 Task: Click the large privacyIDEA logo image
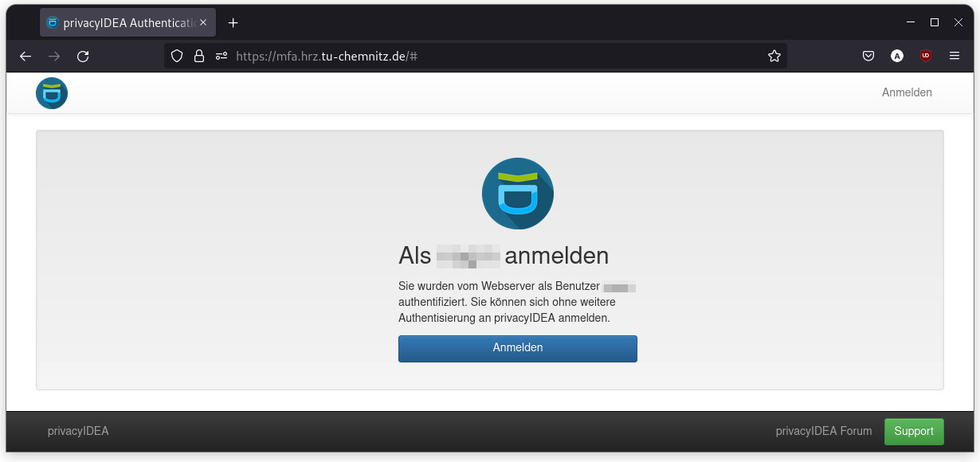tap(518, 194)
